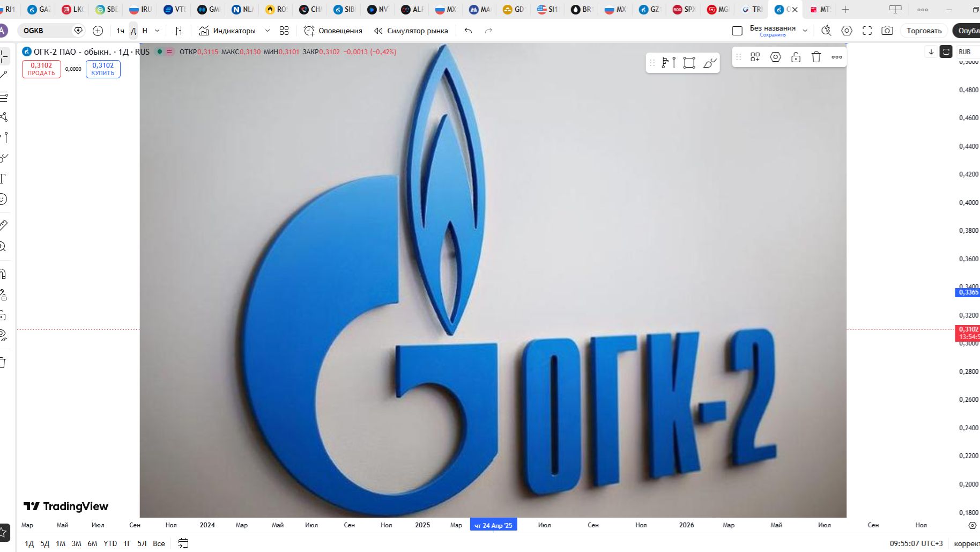Switch to the BR browser tab
980x552 pixels.
coord(581,9)
